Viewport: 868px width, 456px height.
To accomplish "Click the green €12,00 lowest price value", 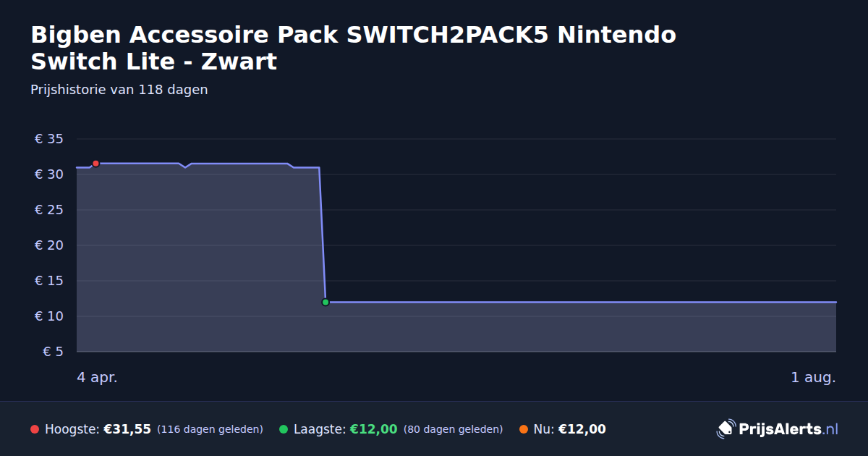I will [374, 429].
